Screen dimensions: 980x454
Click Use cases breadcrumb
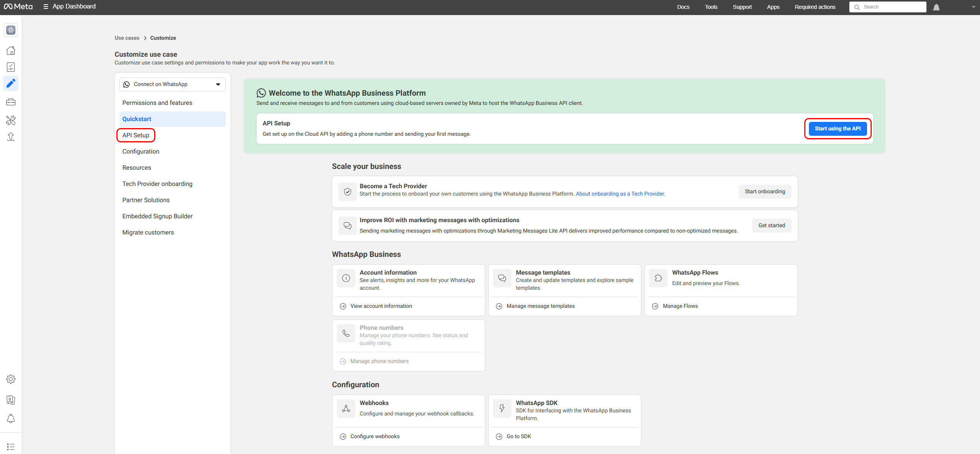coord(127,38)
